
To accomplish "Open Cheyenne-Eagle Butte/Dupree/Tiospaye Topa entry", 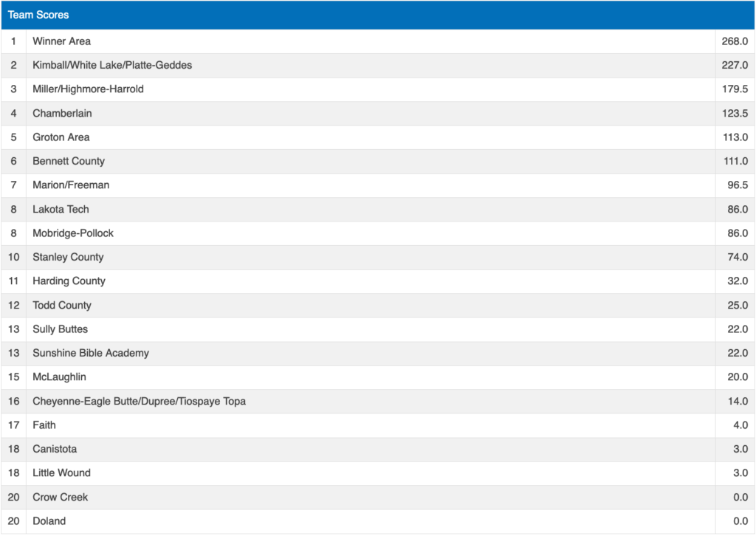I will coord(139,401).
